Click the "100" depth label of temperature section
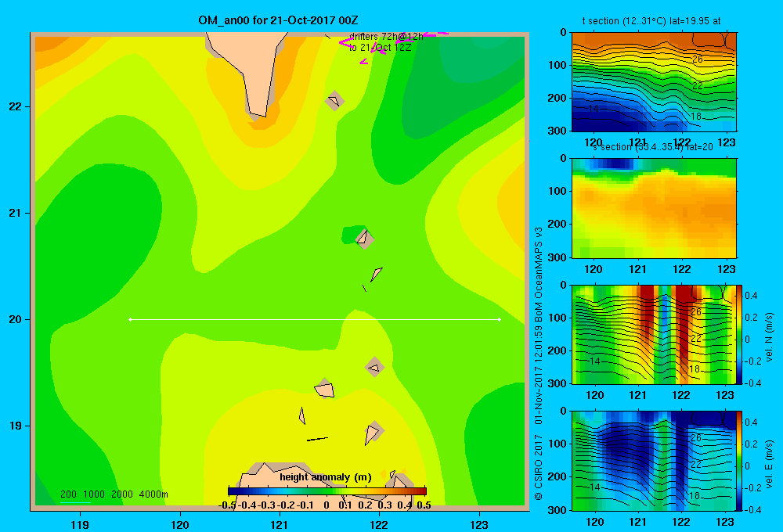The width and height of the screenshot is (783, 532). (557, 65)
